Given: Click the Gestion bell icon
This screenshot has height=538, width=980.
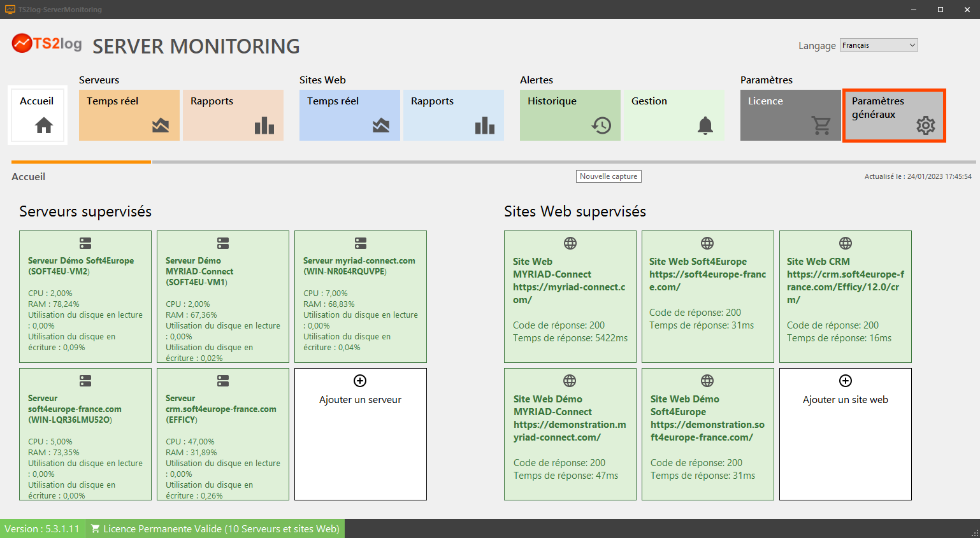Looking at the screenshot, I should pos(705,125).
